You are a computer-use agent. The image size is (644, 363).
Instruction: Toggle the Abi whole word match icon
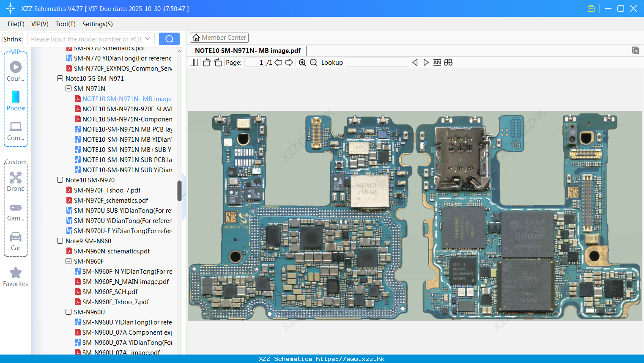pos(437,62)
